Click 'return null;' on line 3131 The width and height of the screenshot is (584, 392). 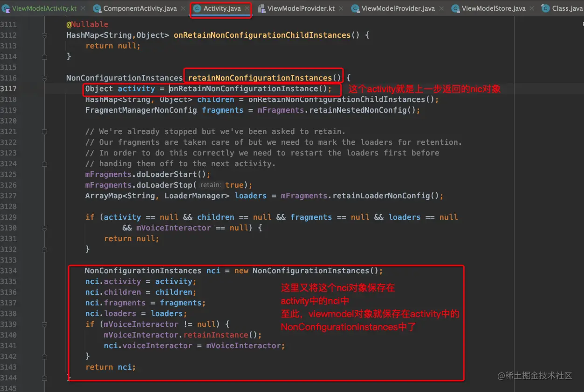pos(131,238)
